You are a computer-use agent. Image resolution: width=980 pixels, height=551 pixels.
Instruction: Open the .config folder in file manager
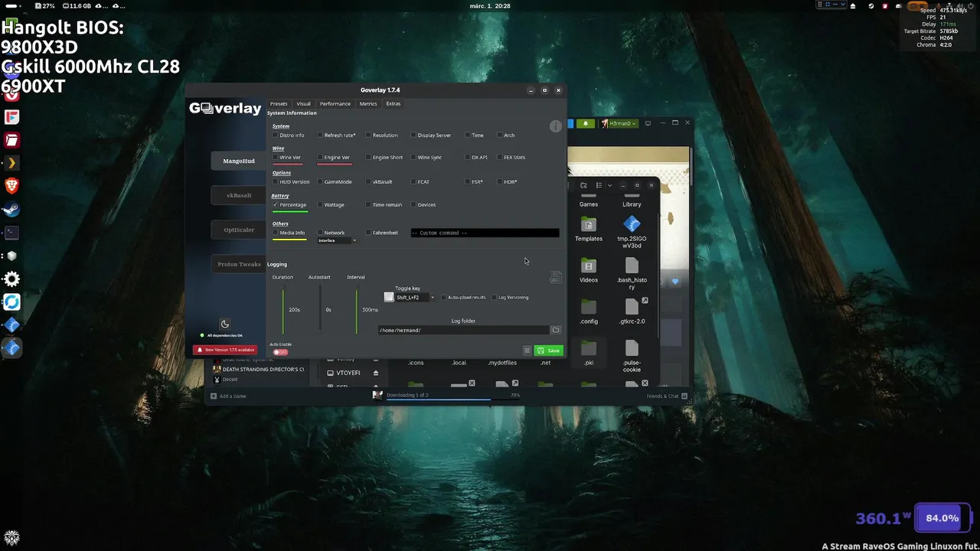tap(588, 312)
